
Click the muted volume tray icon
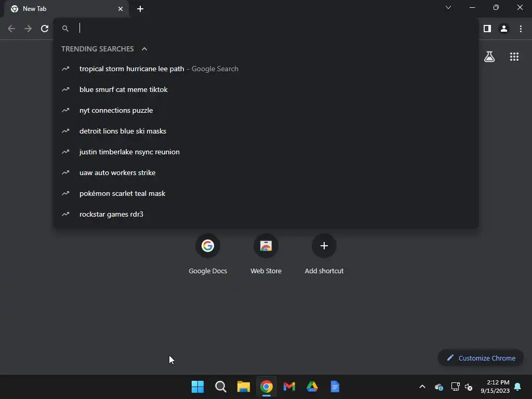pyautogui.click(x=469, y=387)
